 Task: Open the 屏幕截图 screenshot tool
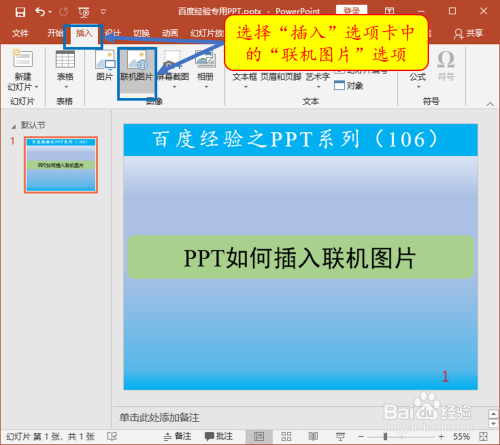click(x=173, y=70)
